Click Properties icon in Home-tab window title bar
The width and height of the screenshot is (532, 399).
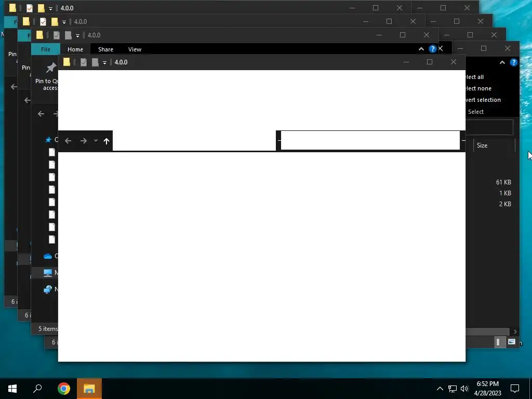click(x=56, y=35)
